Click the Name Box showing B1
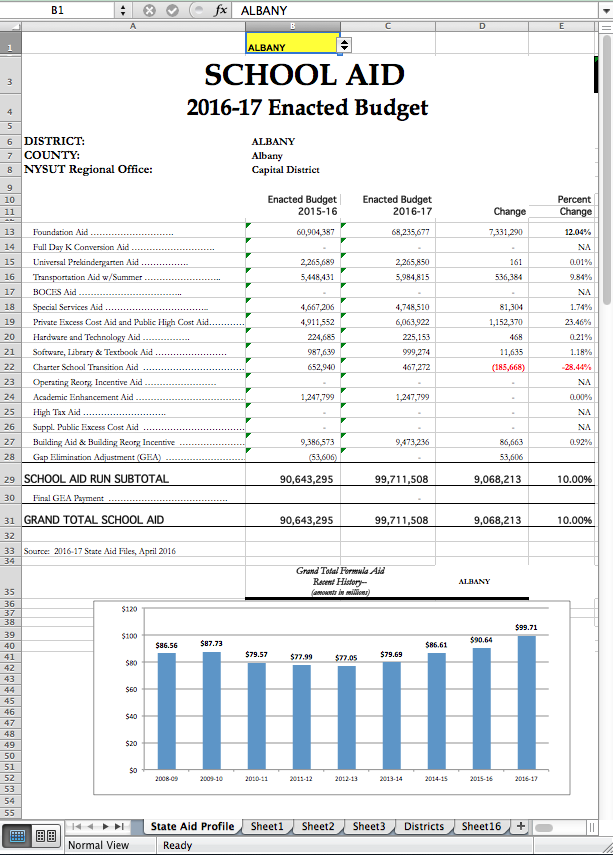Image resolution: width=613 pixels, height=855 pixels. pos(57,10)
